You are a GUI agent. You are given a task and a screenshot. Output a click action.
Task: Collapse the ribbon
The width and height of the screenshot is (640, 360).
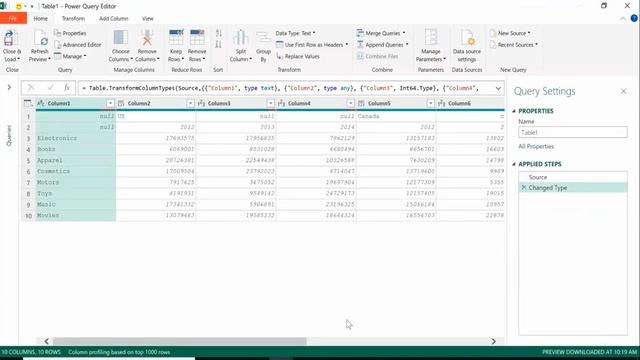pyautogui.click(x=623, y=19)
